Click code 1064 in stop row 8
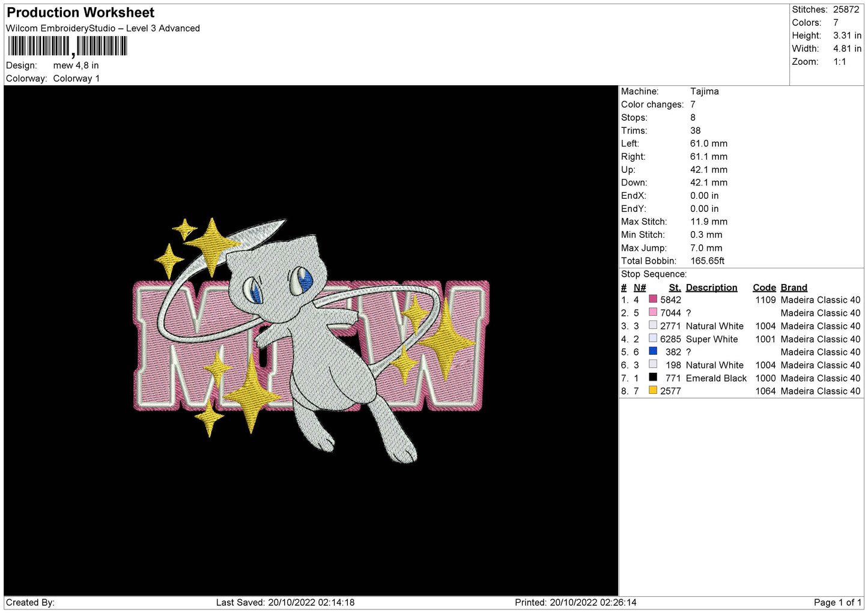This screenshot has height=613, width=868. tap(765, 391)
